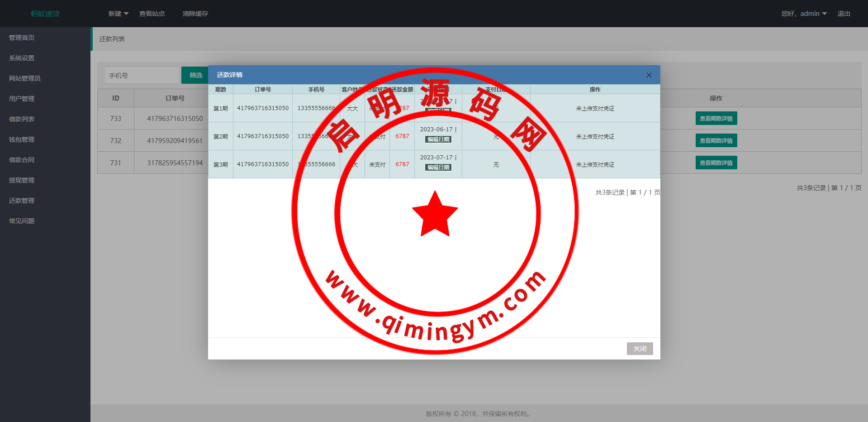The image size is (868, 422).
Task: Edit date for period 2 (2023-06-17)
Action: [438, 139]
